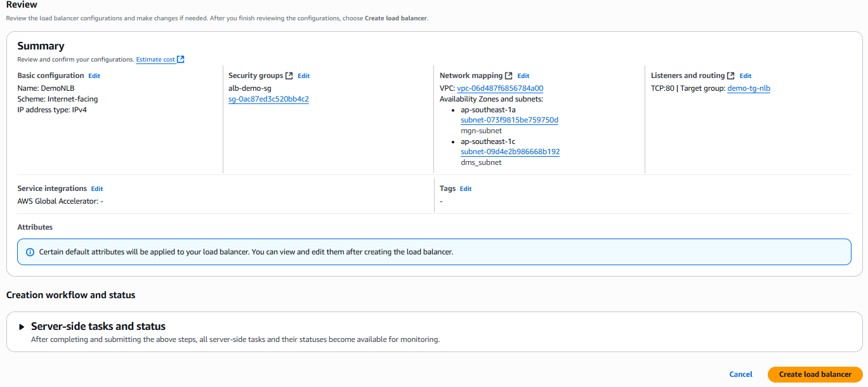Click external link icon next to Network mapping
This screenshot has width=868, height=387.
(x=509, y=75)
